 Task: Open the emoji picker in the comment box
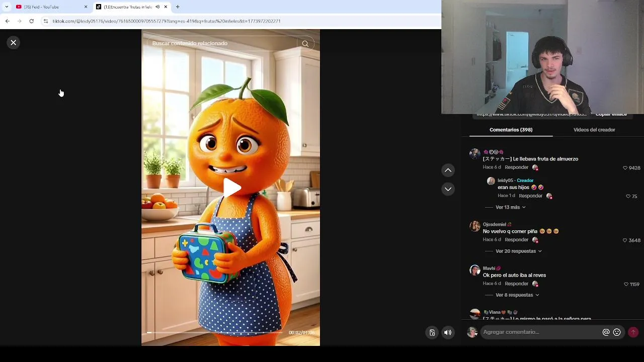coord(617,332)
